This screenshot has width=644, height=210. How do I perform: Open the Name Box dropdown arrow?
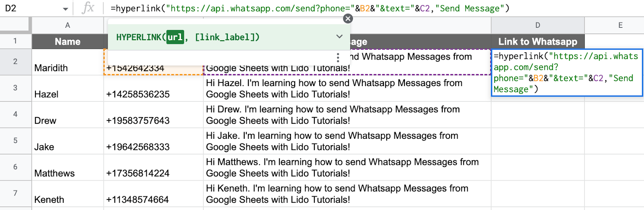coord(65,9)
